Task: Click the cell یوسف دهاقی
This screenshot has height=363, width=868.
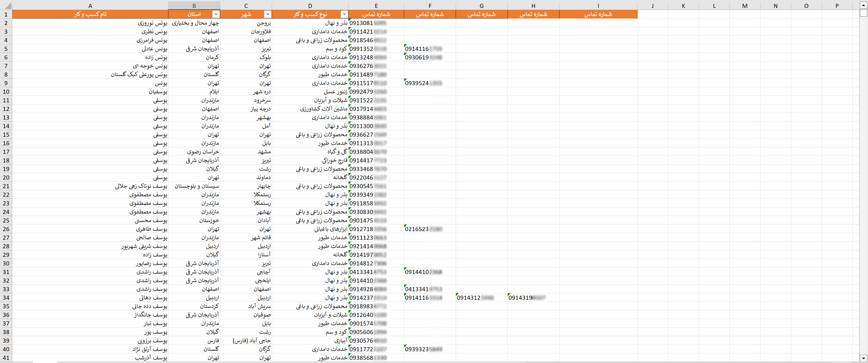Action: [x=90, y=298]
